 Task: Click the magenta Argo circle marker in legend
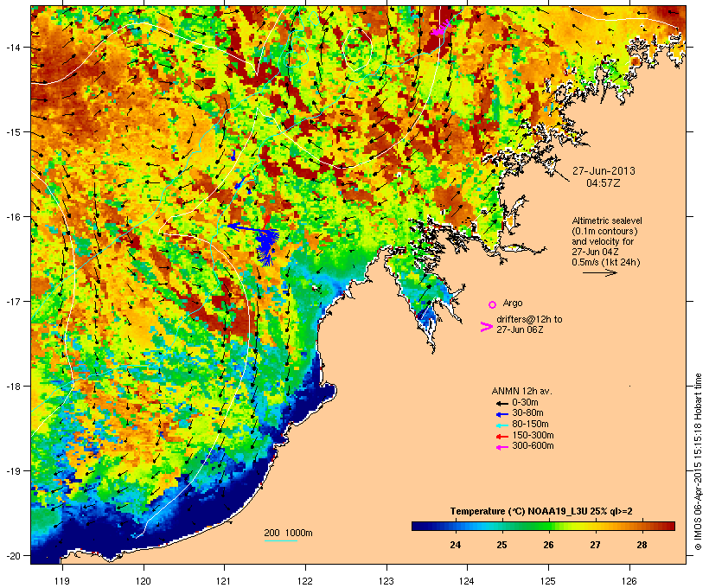493,304
